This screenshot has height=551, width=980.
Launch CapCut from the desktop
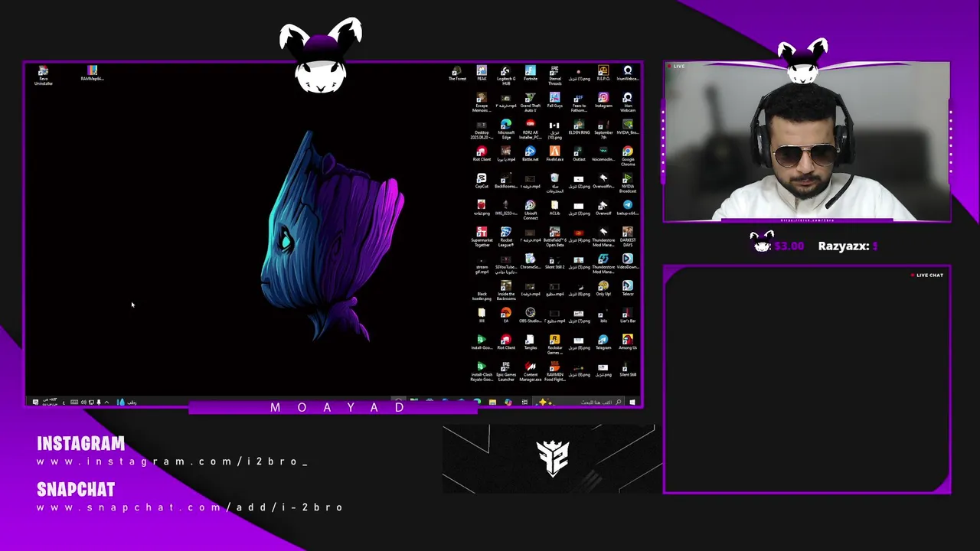[482, 181]
